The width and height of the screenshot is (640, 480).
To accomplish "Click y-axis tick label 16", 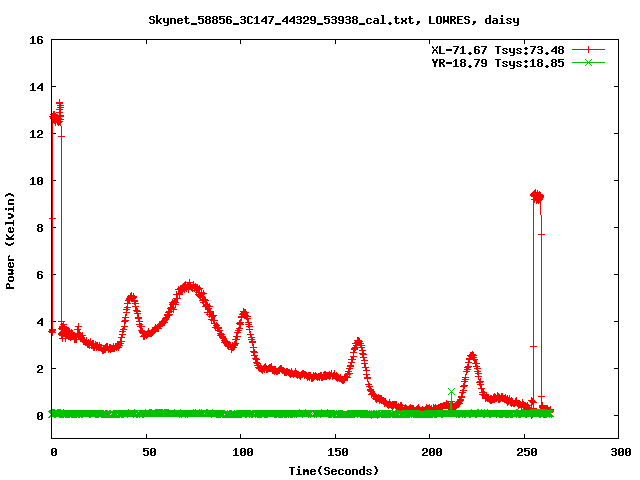I will click(36, 40).
